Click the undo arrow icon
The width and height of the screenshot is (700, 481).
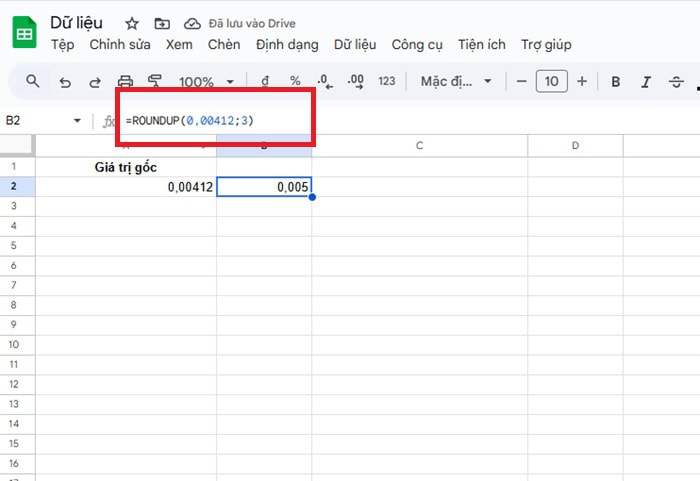tap(65, 82)
